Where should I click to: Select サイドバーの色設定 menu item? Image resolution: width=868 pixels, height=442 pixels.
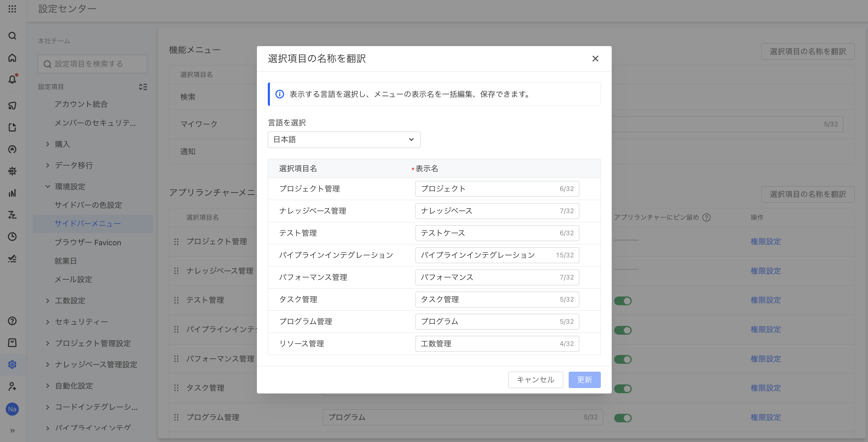tap(88, 205)
